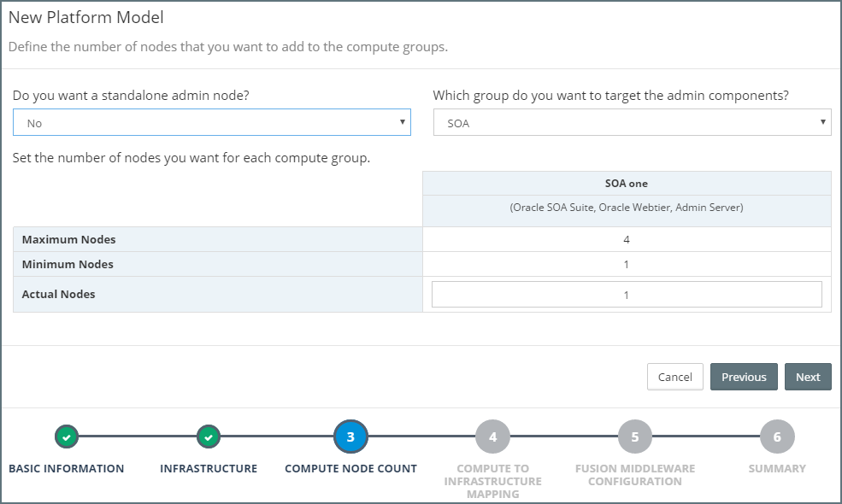Click the green checkmark Infrastructure step circle
842x504 pixels.
209,437
